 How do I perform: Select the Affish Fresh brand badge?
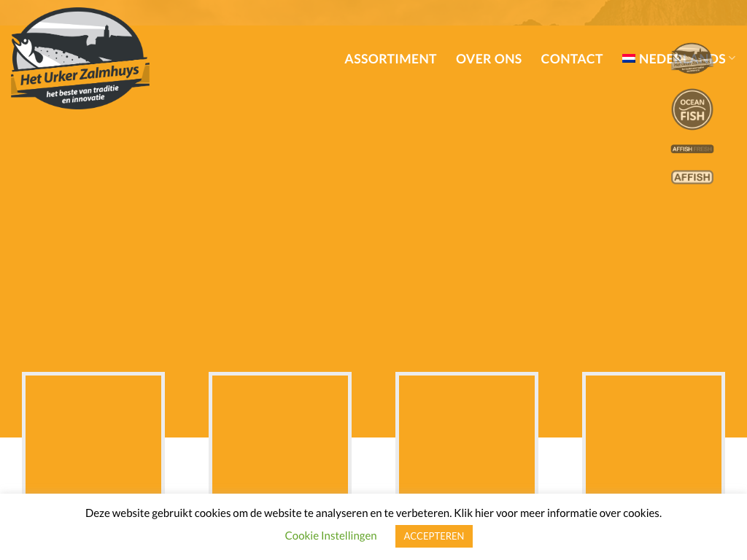[692, 149]
